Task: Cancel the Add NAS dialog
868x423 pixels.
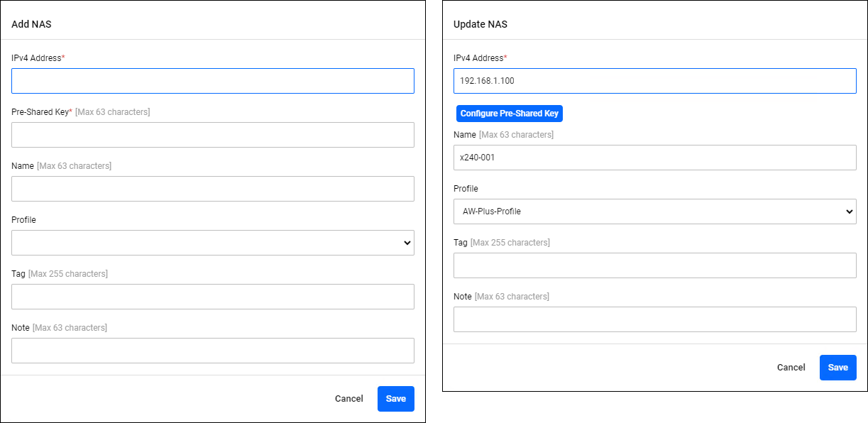Action: pos(348,399)
